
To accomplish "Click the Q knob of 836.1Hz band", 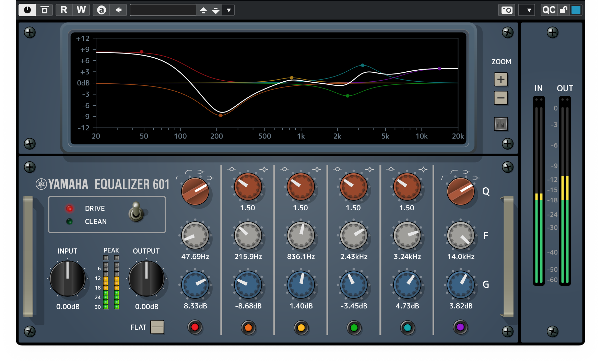I will (x=301, y=187).
